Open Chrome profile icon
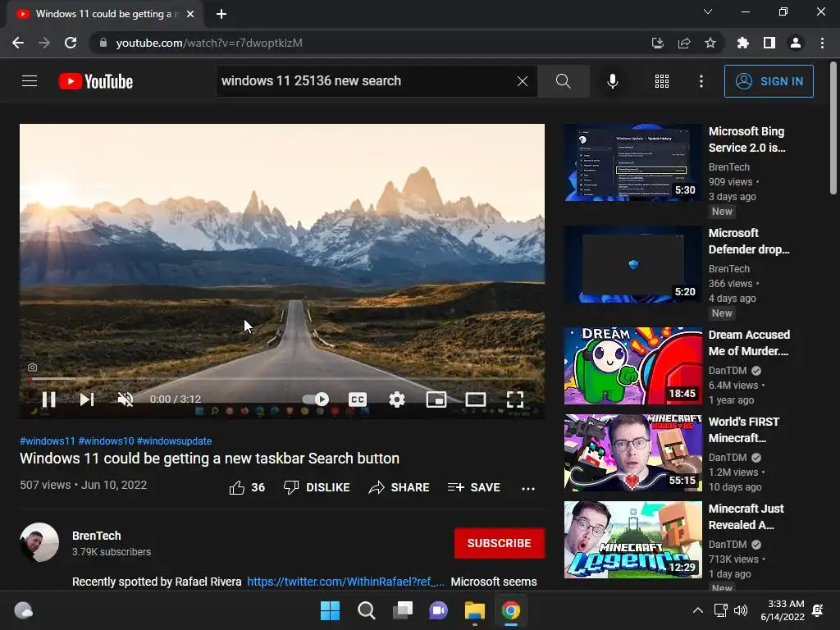Image resolution: width=840 pixels, height=630 pixels. [x=796, y=43]
